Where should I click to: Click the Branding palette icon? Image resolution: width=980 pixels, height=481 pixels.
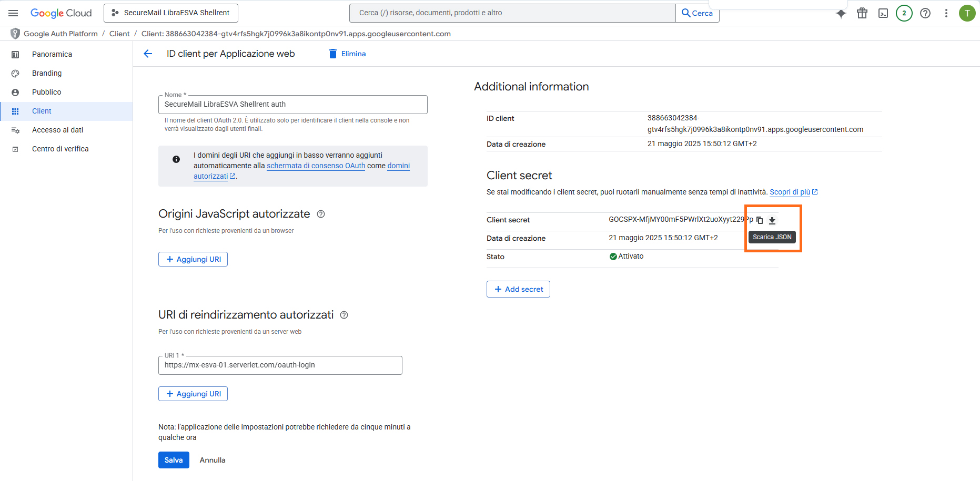pos(15,74)
